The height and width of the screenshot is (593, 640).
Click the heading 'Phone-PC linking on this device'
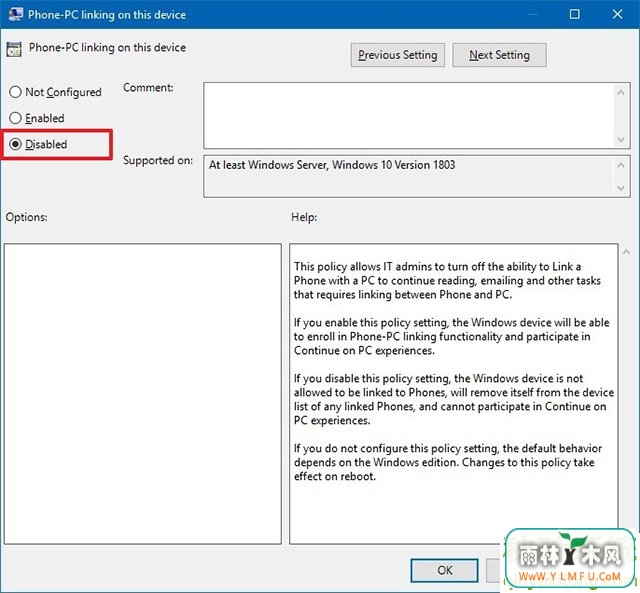[x=107, y=48]
